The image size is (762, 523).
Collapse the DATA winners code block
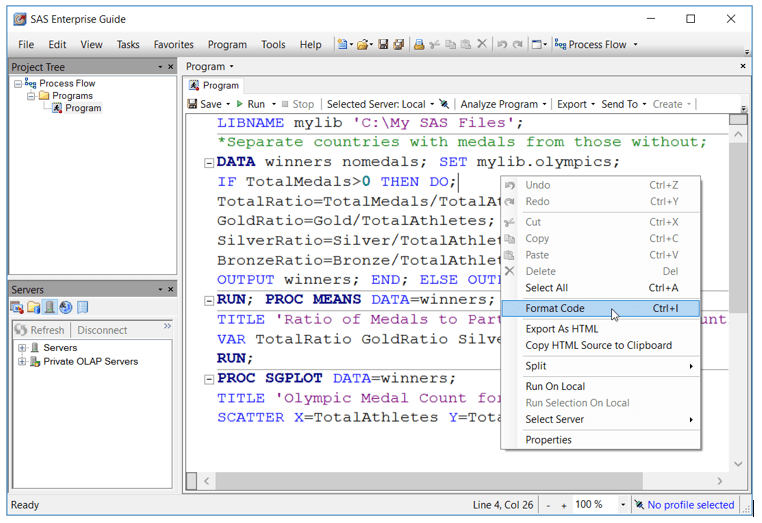[208, 163]
